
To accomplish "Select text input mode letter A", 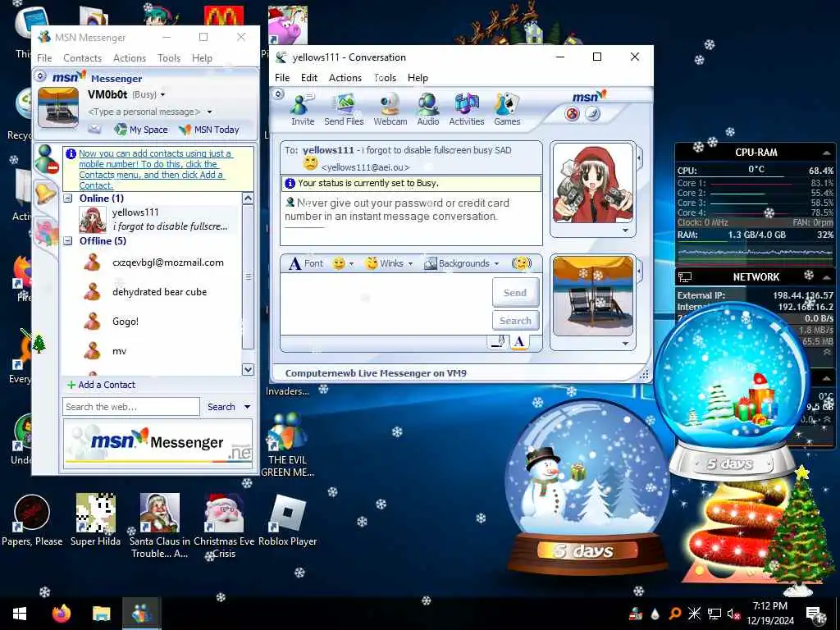I will pos(518,342).
